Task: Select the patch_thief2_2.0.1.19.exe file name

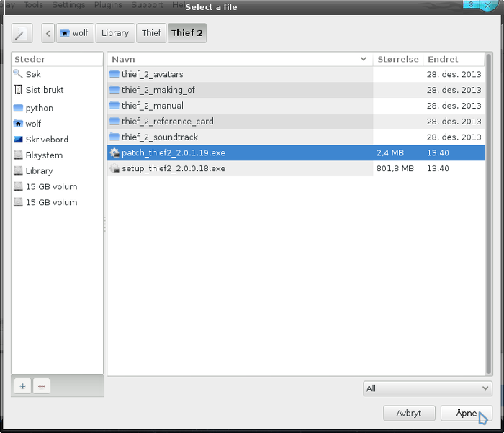Action: tap(174, 153)
